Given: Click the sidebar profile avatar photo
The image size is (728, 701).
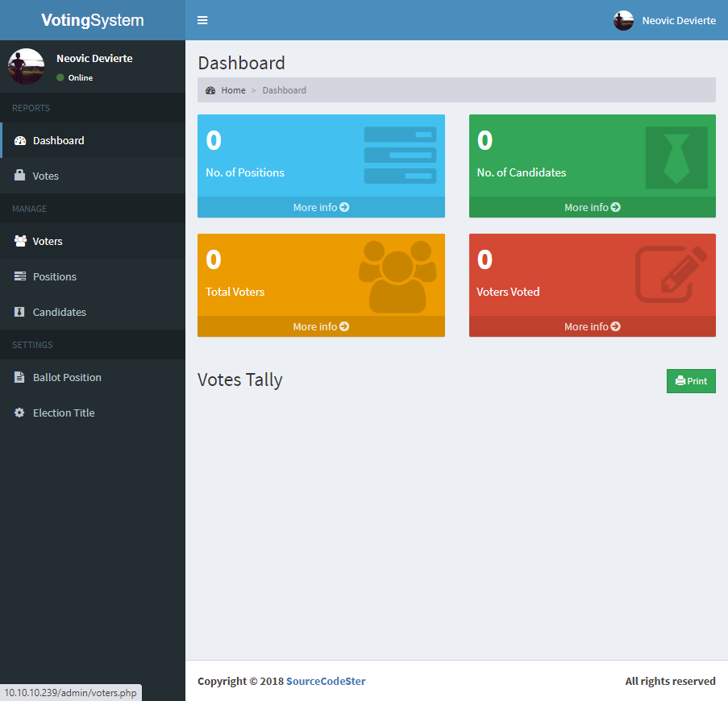Looking at the screenshot, I should coord(26,66).
